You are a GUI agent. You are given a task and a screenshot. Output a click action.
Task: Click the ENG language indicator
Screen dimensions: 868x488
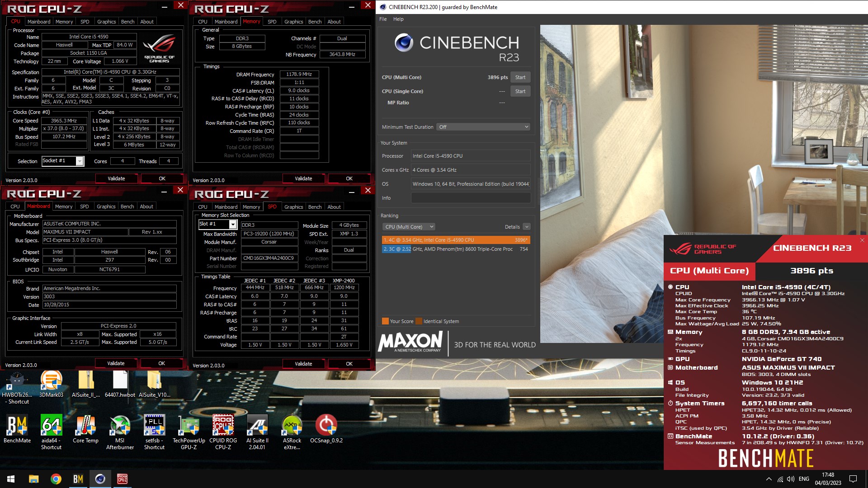point(804,479)
